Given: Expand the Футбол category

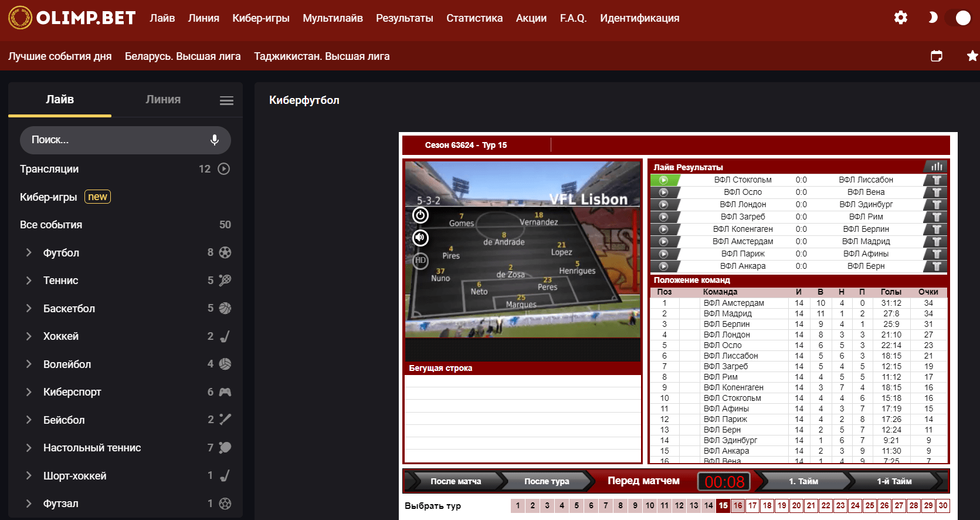Looking at the screenshot, I should click(x=29, y=252).
